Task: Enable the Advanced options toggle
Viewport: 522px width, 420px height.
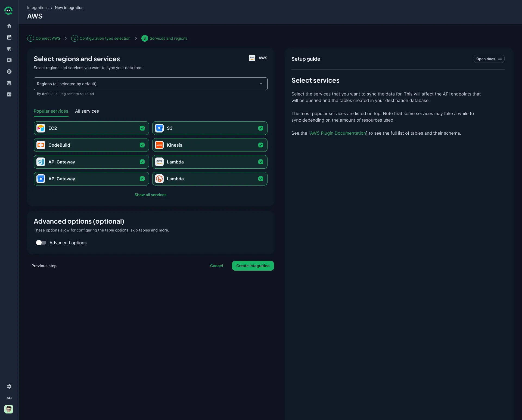Action: [x=41, y=243]
